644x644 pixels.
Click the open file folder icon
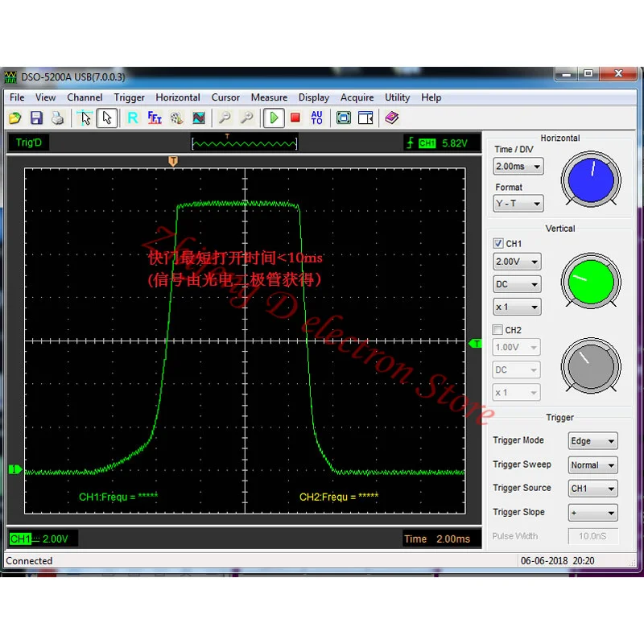tap(15, 118)
